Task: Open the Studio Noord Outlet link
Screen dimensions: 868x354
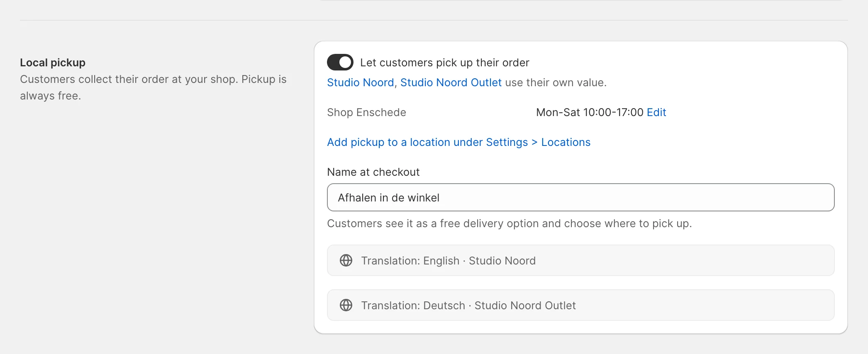Action: point(451,82)
